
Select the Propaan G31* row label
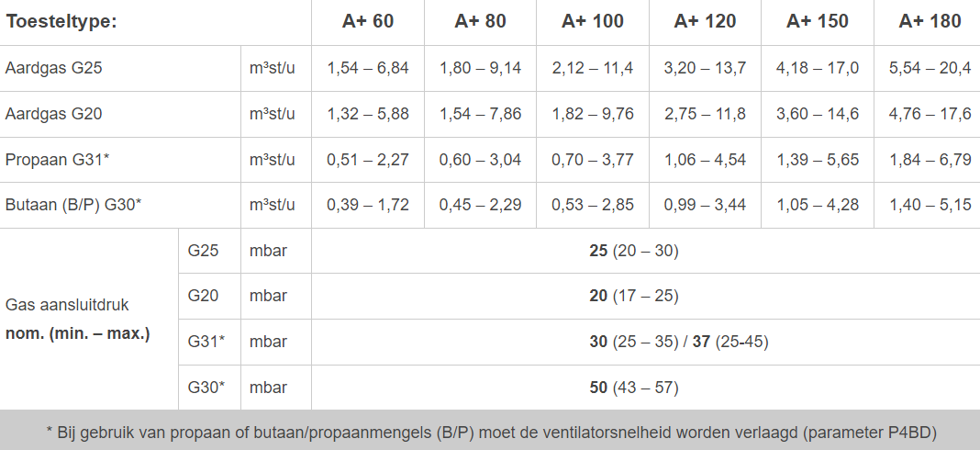click(57, 160)
